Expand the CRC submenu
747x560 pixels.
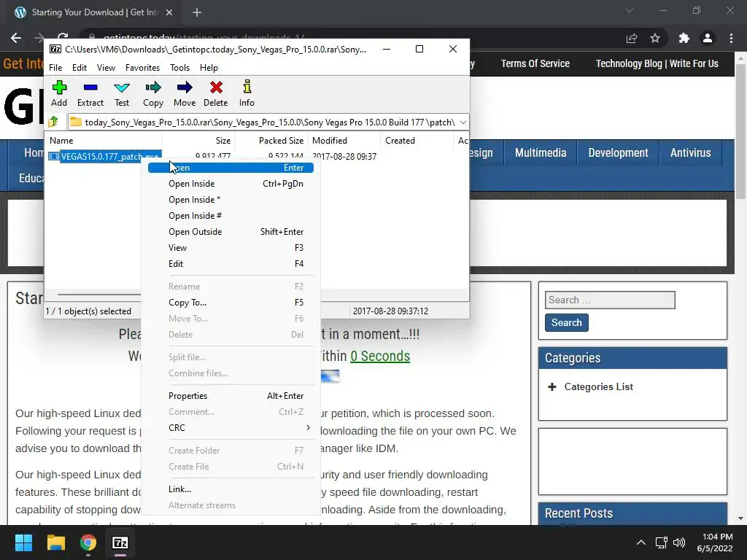(x=231, y=427)
